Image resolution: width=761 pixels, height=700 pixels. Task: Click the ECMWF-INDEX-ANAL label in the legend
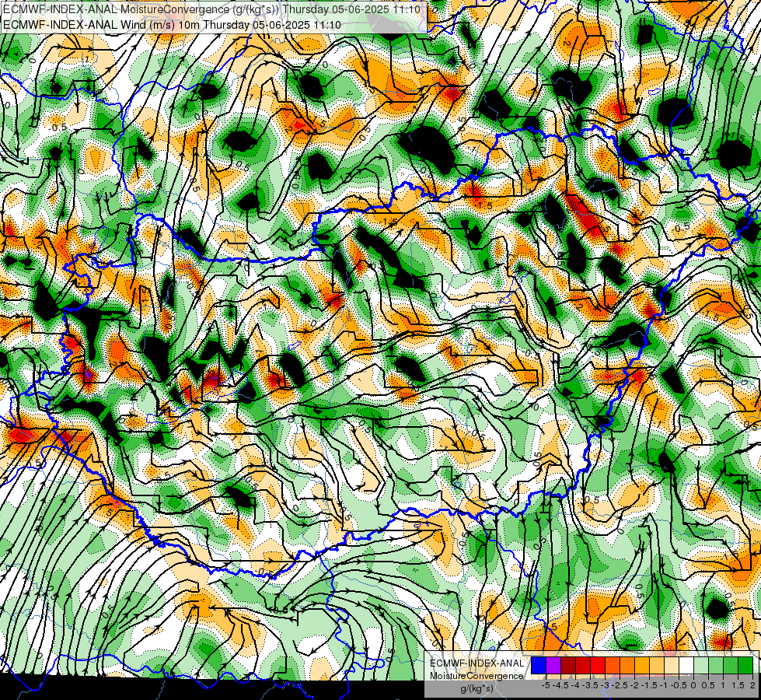click(476, 663)
